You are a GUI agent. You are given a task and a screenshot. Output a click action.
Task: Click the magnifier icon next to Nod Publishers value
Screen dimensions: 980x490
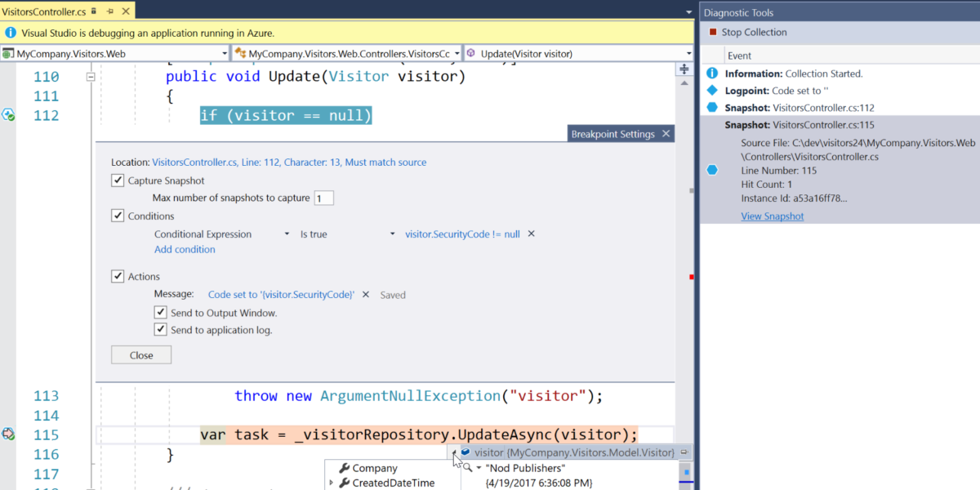tap(467, 468)
